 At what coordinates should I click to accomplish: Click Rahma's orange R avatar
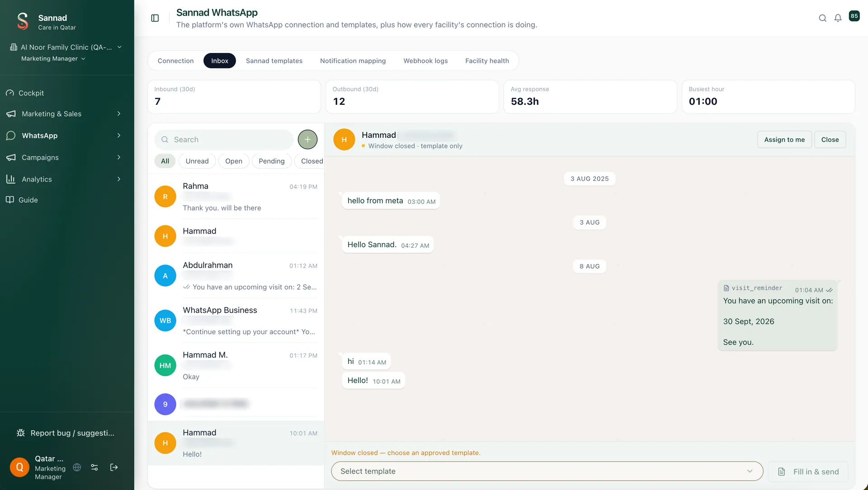pyautogui.click(x=165, y=197)
